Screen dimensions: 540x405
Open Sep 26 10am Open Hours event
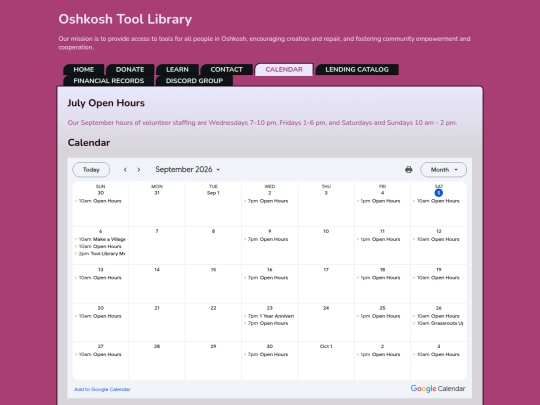pos(437,316)
